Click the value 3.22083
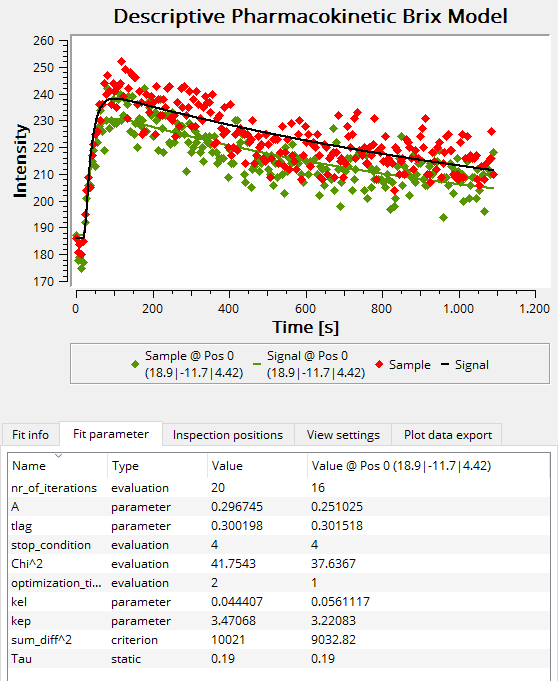The image size is (558, 681). (333, 621)
